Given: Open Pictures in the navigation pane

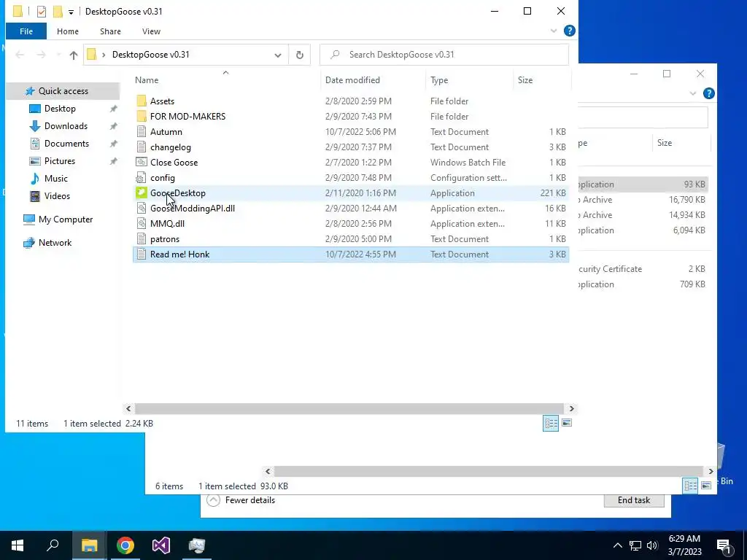Looking at the screenshot, I should (x=60, y=161).
